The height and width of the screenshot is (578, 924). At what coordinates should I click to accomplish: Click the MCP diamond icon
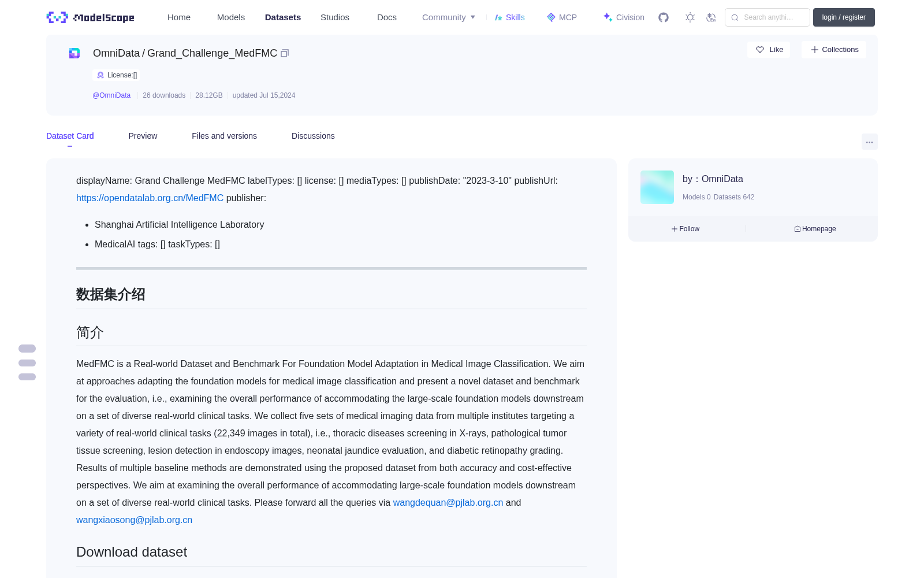tap(551, 17)
